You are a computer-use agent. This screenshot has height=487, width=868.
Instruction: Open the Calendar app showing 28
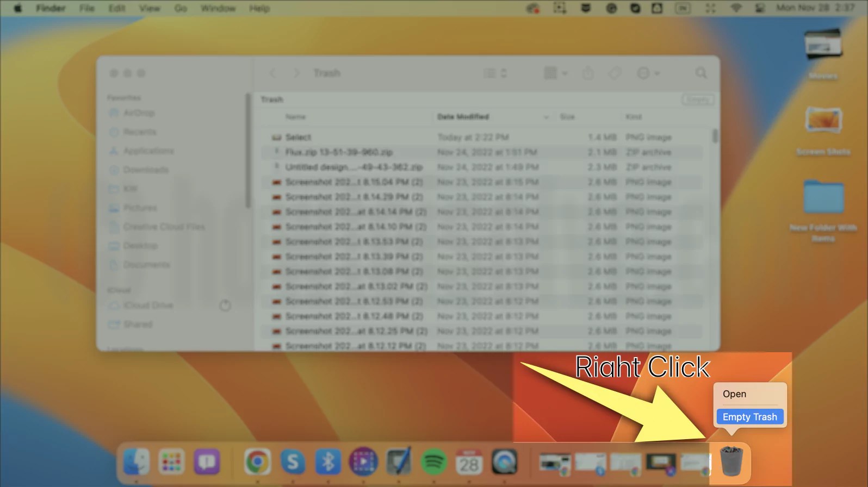469,462
